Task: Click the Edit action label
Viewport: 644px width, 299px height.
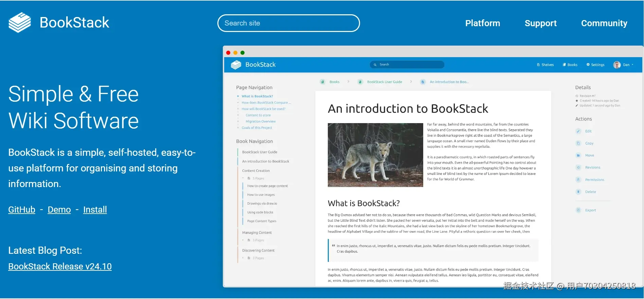Action: (x=588, y=131)
